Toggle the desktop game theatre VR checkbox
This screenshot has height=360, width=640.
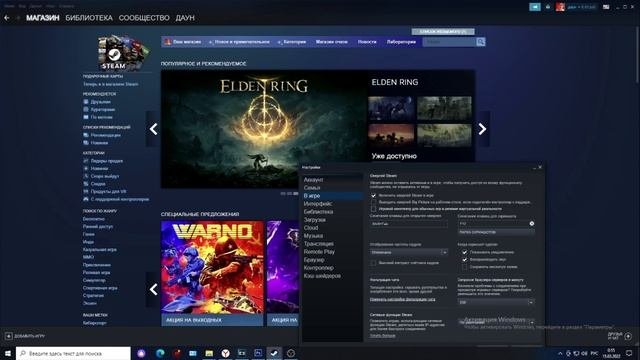(373, 209)
